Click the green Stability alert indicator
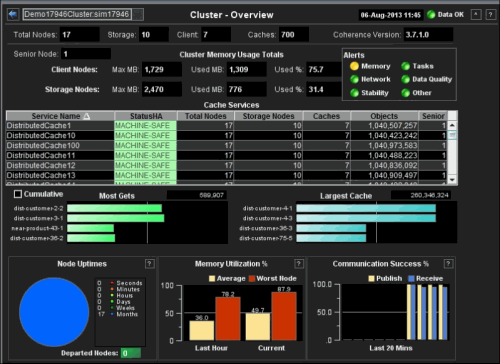500x364 pixels. click(354, 93)
